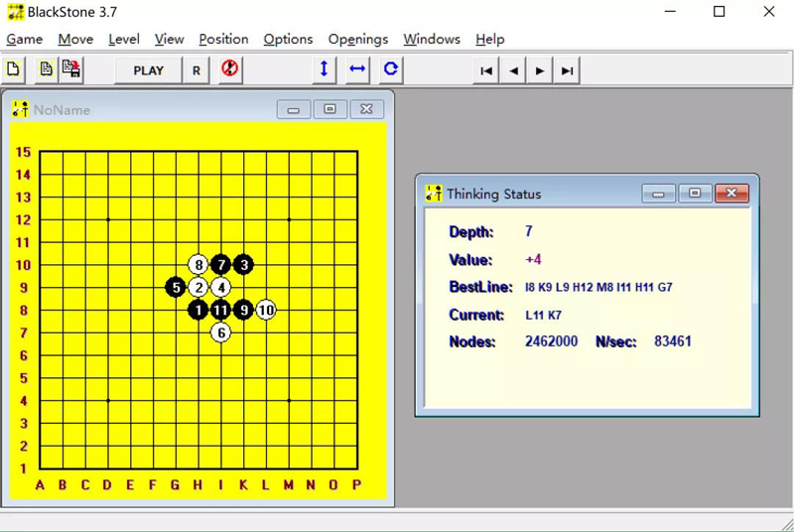Click black stone number 5
Viewport: 794px width, 532px height.
point(176,288)
